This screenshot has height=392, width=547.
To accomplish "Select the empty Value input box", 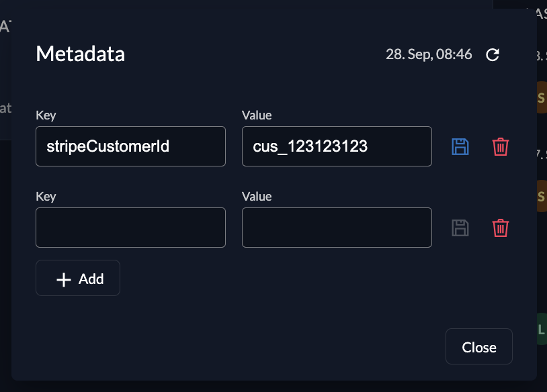I will pyautogui.click(x=337, y=228).
